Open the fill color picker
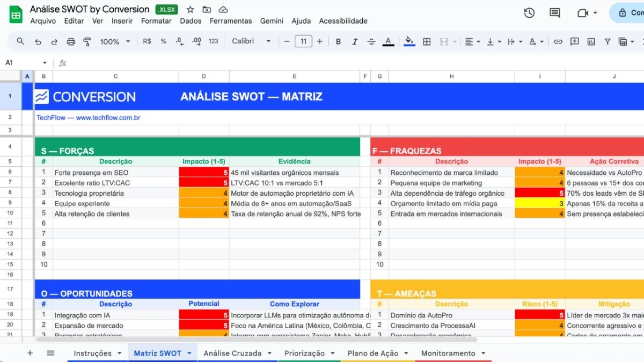This screenshot has height=362, width=644. pyautogui.click(x=408, y=41)
